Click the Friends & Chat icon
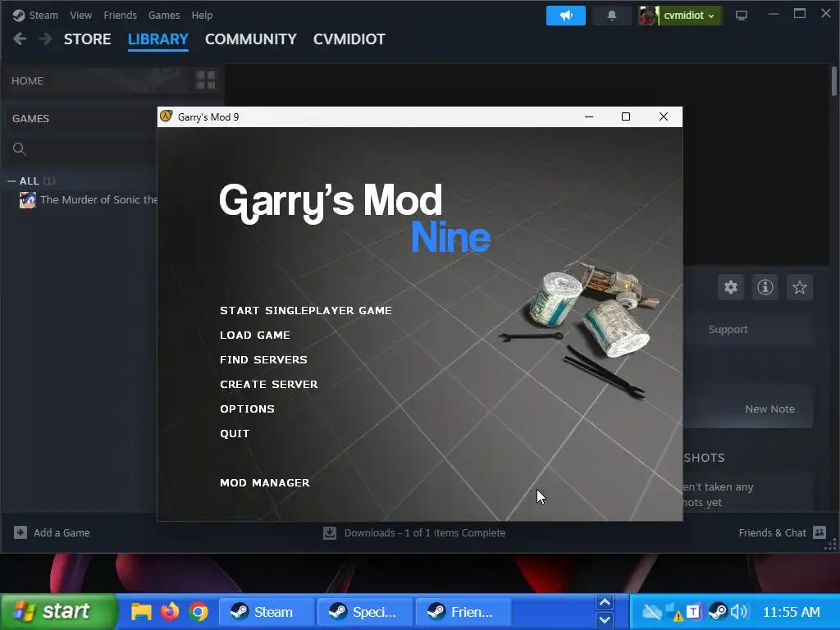 (819, 532)
